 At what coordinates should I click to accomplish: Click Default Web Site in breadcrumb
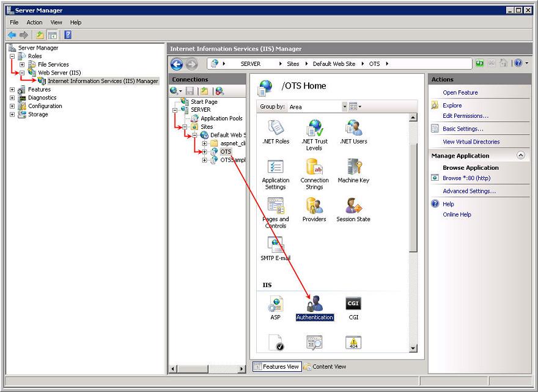[334, 64]
